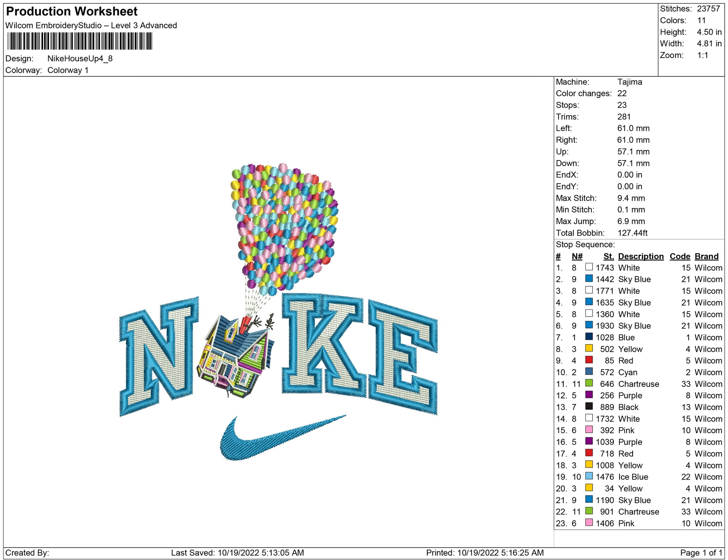Click the balloon cluster in the design preview

(285, 224)
